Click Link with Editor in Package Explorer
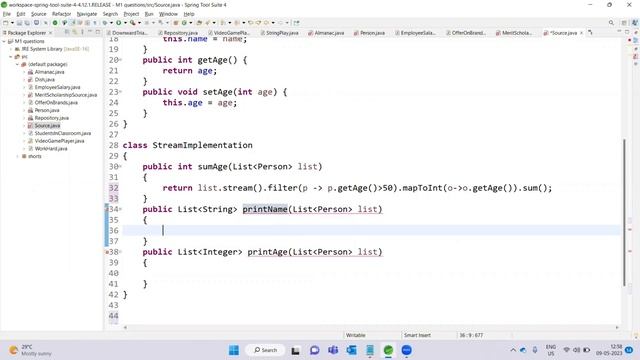 tap(75, 32)
